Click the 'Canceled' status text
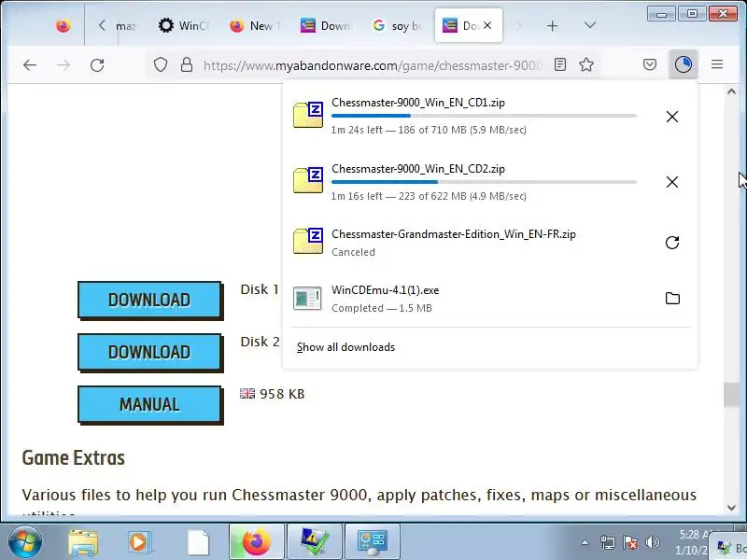Image resolution: width=747 pixels, height=560 pixels. (x=353, y=252)
